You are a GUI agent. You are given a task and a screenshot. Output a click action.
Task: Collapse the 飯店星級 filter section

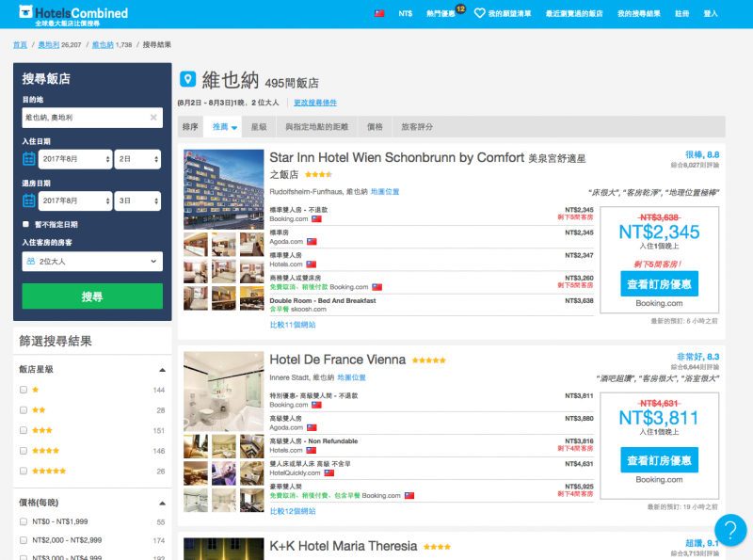tap(162, 370)
